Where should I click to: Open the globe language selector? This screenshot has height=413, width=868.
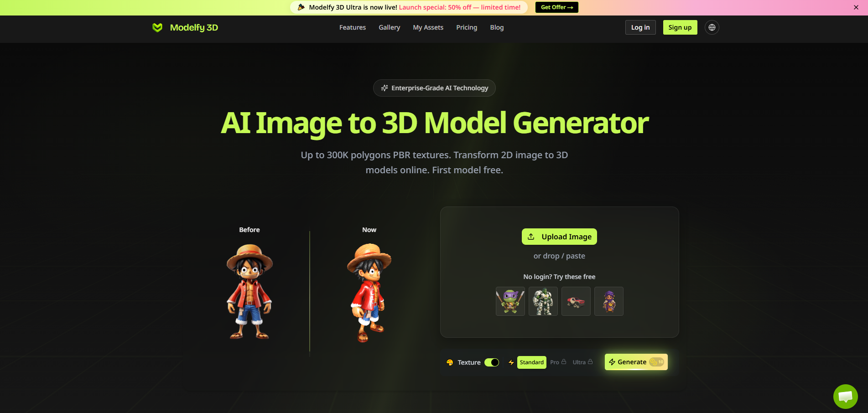click(712, 27)
